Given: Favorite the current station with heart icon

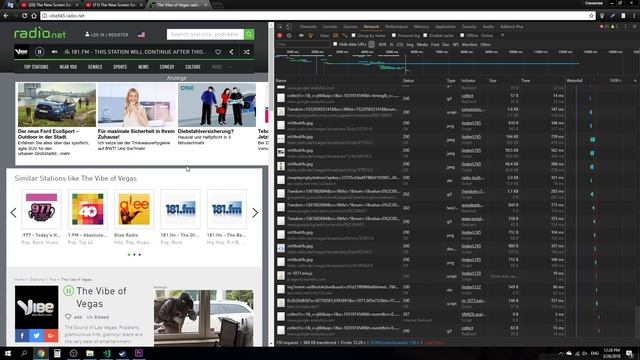Looking at the screenshot, I should [218, 52].
